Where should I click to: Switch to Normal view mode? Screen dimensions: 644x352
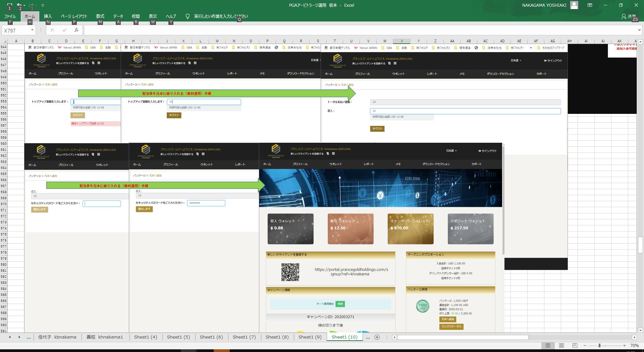(x=548, y=345)
